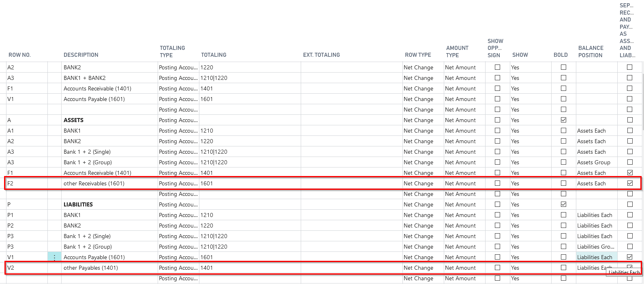Open the Assets Group balance position dropdown
The width and height of the screenshot is (644, 290).
(596, 162)
